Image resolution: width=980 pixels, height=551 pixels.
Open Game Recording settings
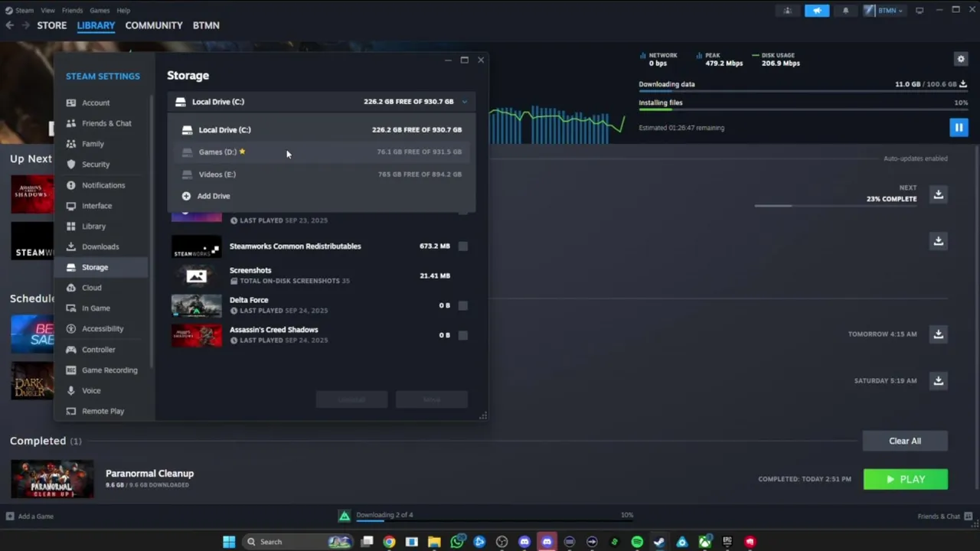point(102,370)
